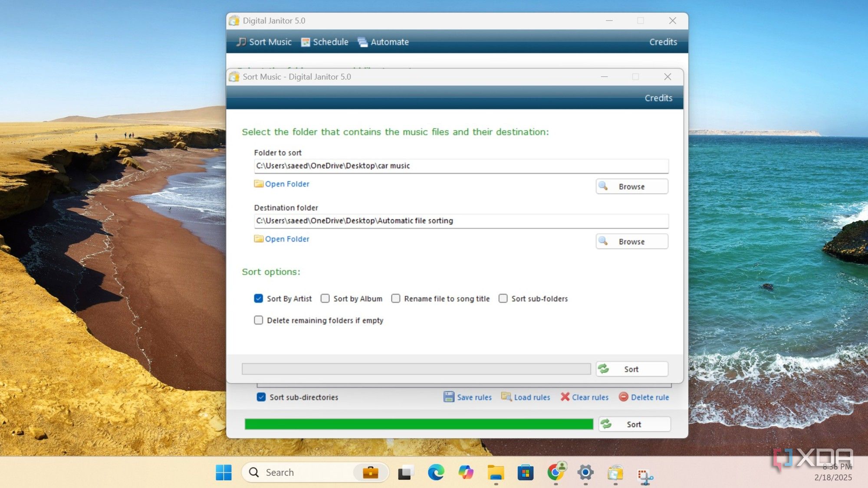Switch to Google Chrome on the taskbar

tap(556, 472)
